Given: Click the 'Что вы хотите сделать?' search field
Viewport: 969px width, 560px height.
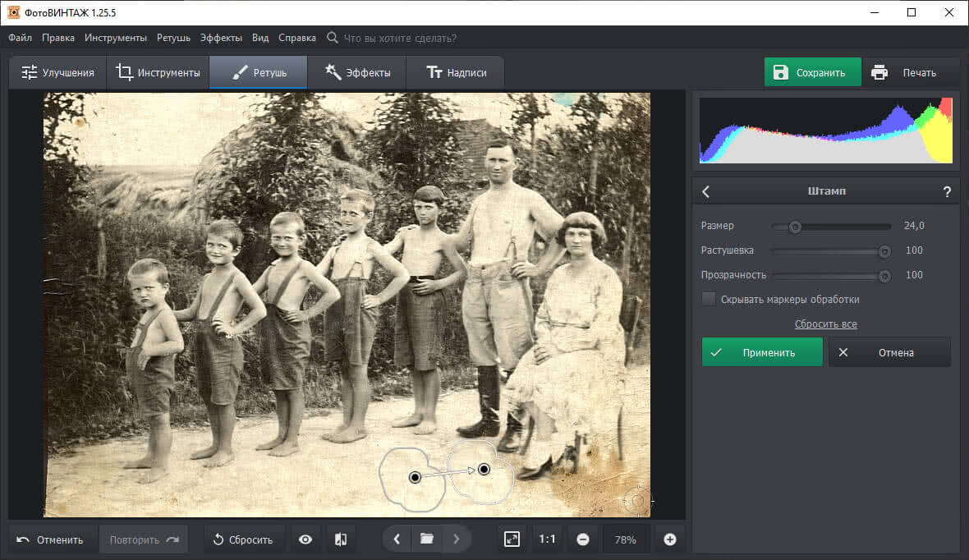Looking at the screenshot, I should tap(400, 38).
